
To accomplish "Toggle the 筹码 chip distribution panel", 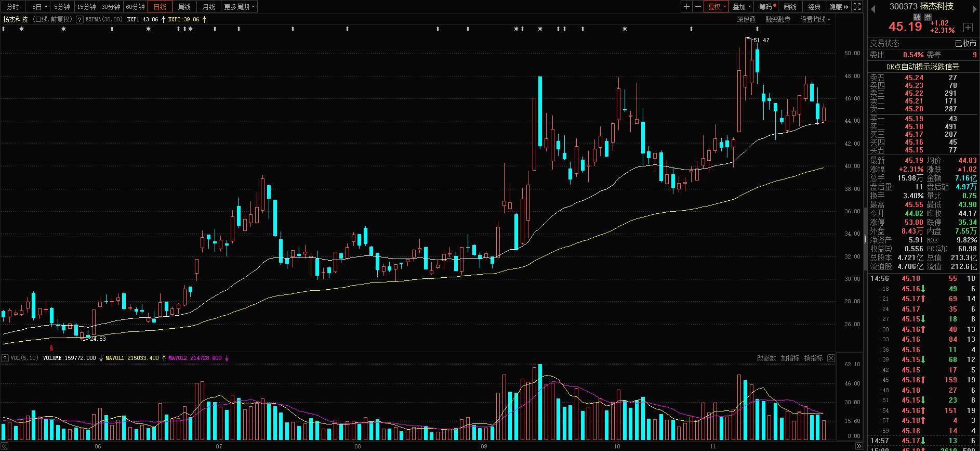I will 766,7.
